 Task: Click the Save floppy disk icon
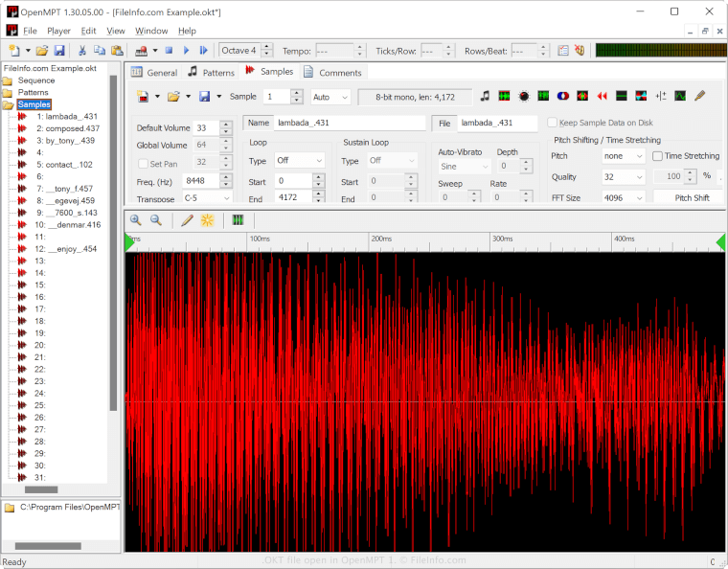pos(59,50)
